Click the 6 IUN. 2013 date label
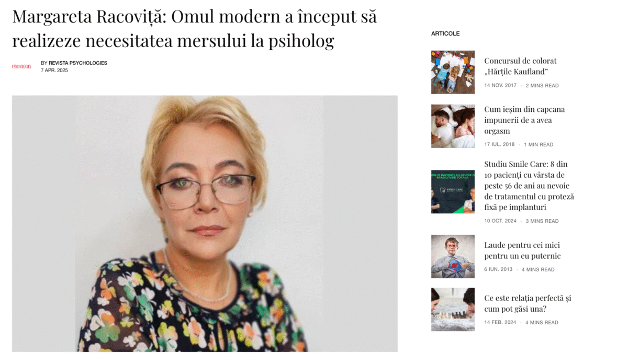 (498, 269)
